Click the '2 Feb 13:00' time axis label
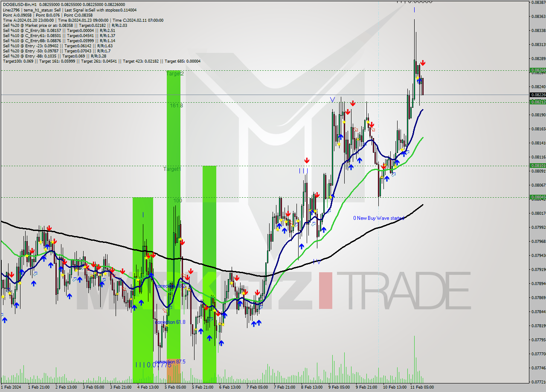 (x=66, y=387)
